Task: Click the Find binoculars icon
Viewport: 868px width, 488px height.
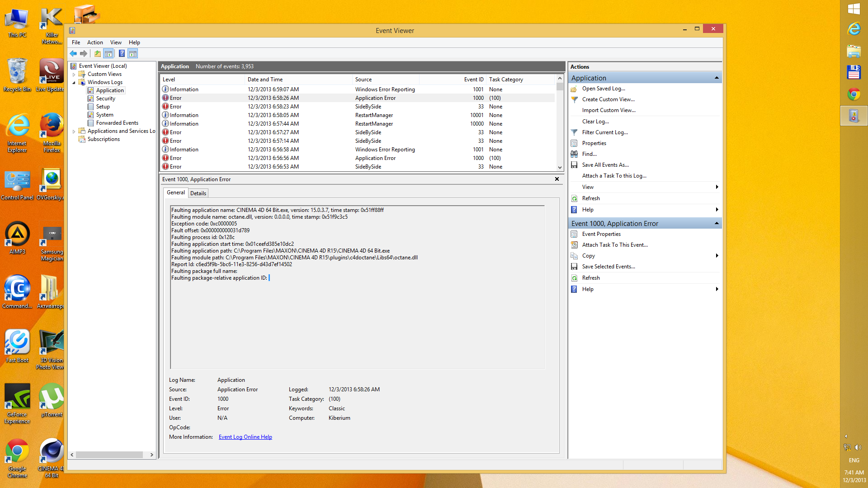Action: (x=574, y=154)
